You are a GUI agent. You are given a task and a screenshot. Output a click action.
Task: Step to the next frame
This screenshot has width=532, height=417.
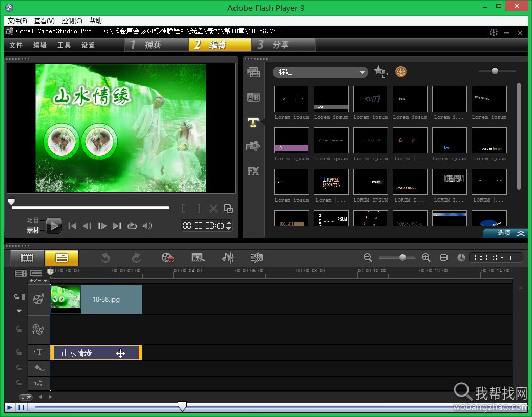102,226
